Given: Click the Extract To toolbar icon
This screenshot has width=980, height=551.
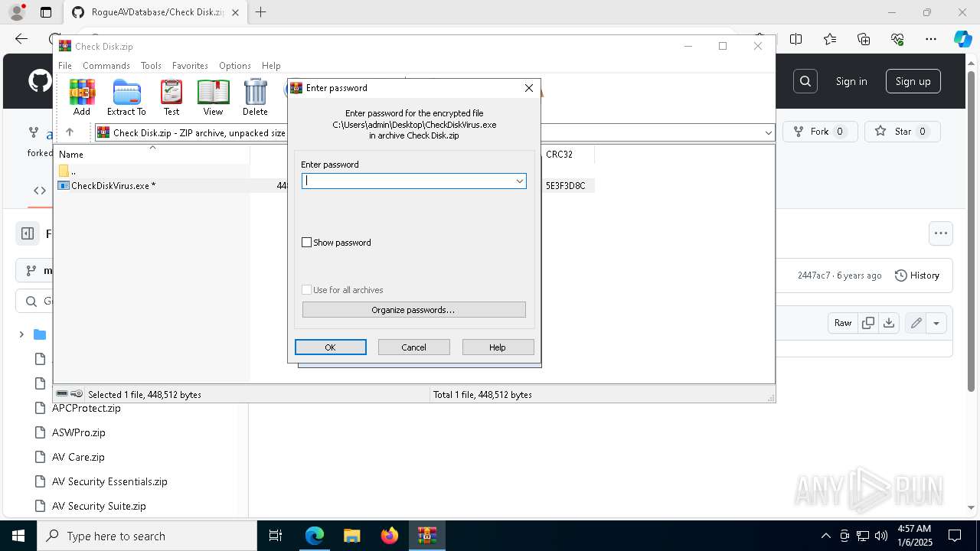Looking at the screenshot, I should pos(126,97).
